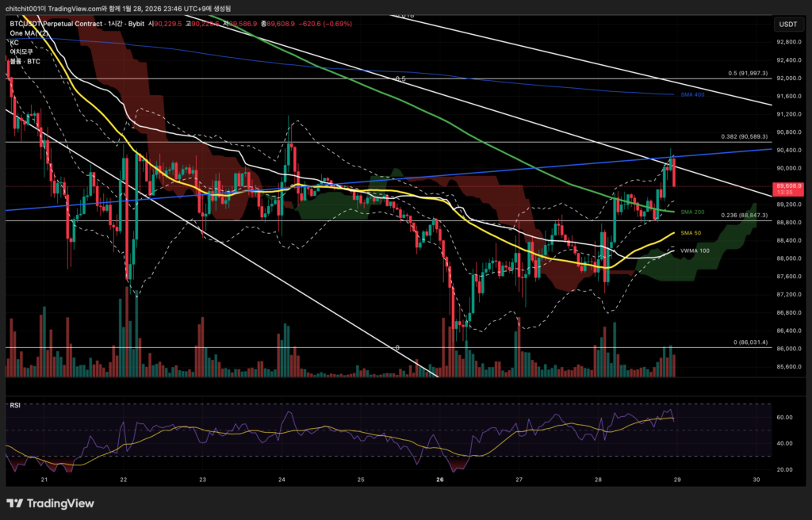
Task: Click the RSI pane label
Action: tap(14, 405)
